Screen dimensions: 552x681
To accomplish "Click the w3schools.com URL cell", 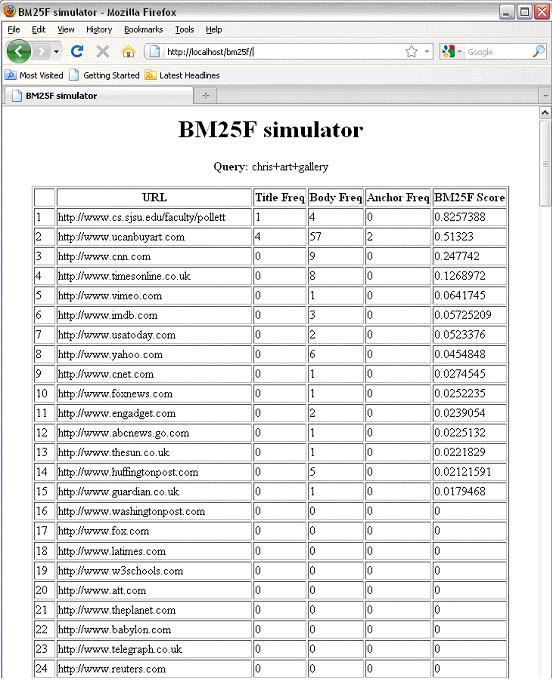I will click(154, 571).
